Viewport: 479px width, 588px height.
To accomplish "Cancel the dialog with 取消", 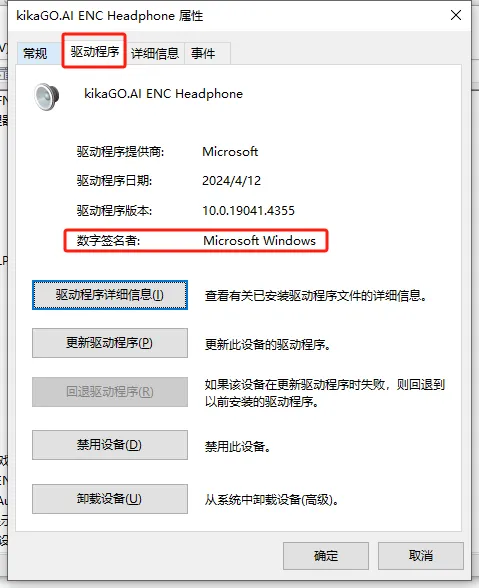I will coord(420,556).
